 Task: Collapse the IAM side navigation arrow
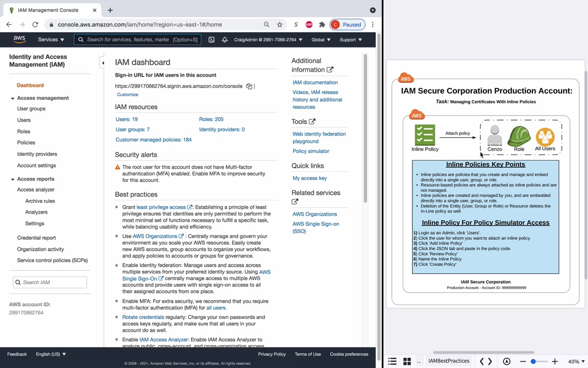[x=103, y=63]
